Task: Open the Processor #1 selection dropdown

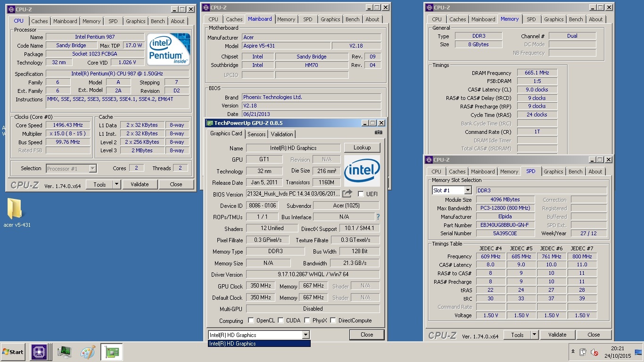Action: [x=92, y=168]
